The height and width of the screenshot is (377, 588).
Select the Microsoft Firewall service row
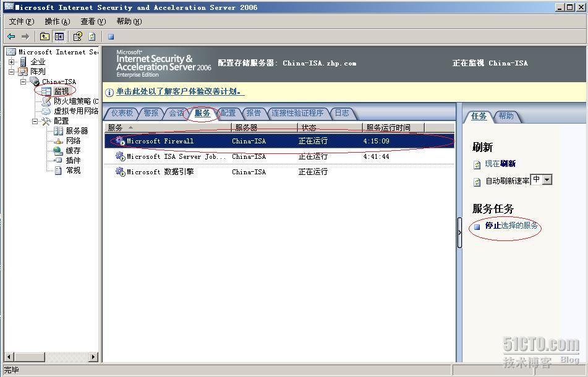279,141
